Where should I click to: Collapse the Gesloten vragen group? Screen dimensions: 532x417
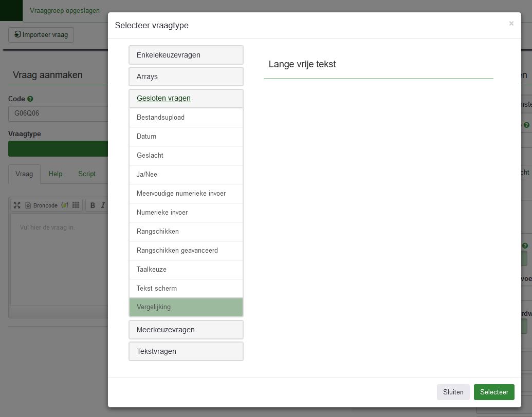[x=163, y=98]
